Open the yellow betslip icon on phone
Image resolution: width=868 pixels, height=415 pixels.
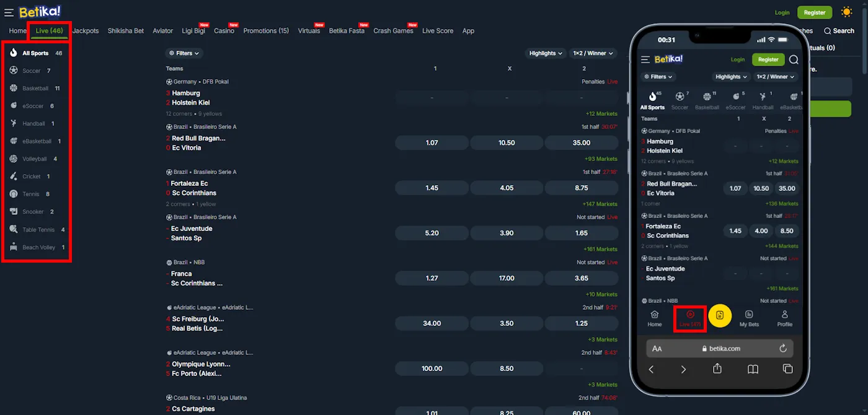tap(720, 316)
